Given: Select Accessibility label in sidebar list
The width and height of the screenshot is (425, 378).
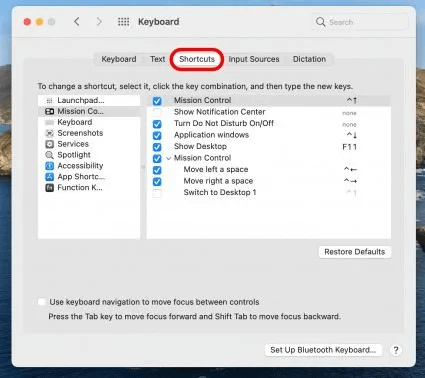Looking at the screenshot, I should point(80,166).
